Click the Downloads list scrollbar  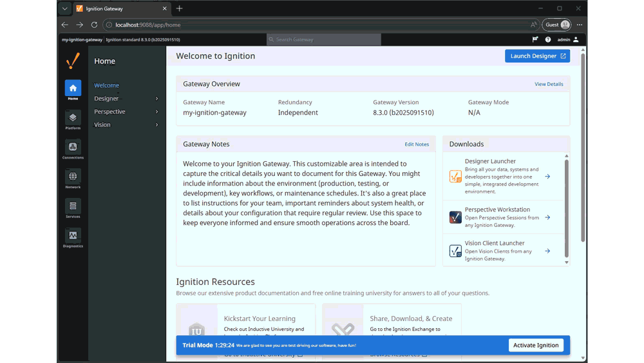pos(566,208)
